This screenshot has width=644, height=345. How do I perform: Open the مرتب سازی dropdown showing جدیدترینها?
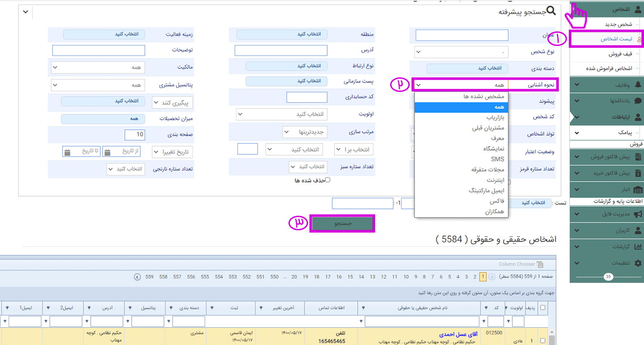(305, 132)
